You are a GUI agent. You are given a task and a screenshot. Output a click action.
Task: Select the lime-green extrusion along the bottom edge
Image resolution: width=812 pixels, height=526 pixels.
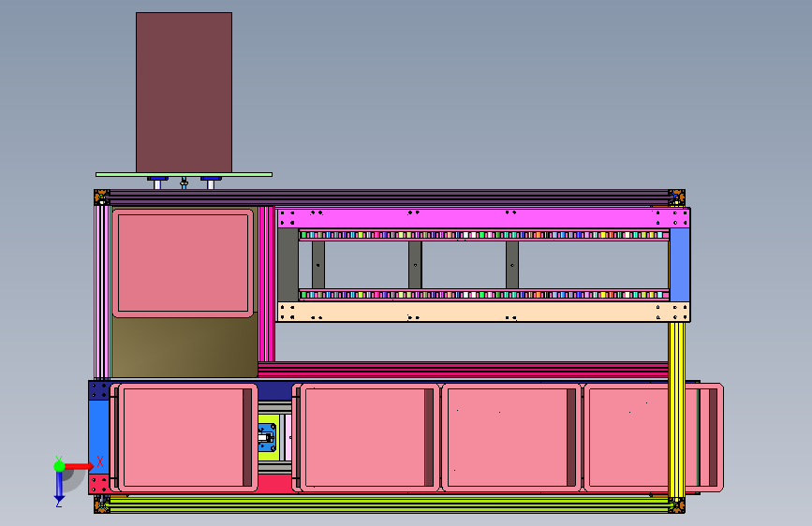tap(389, 504)
